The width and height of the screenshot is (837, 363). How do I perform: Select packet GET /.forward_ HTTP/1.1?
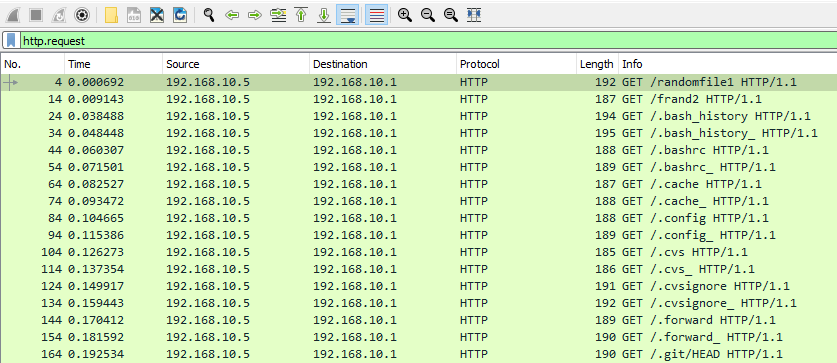(x=418, y=337)
